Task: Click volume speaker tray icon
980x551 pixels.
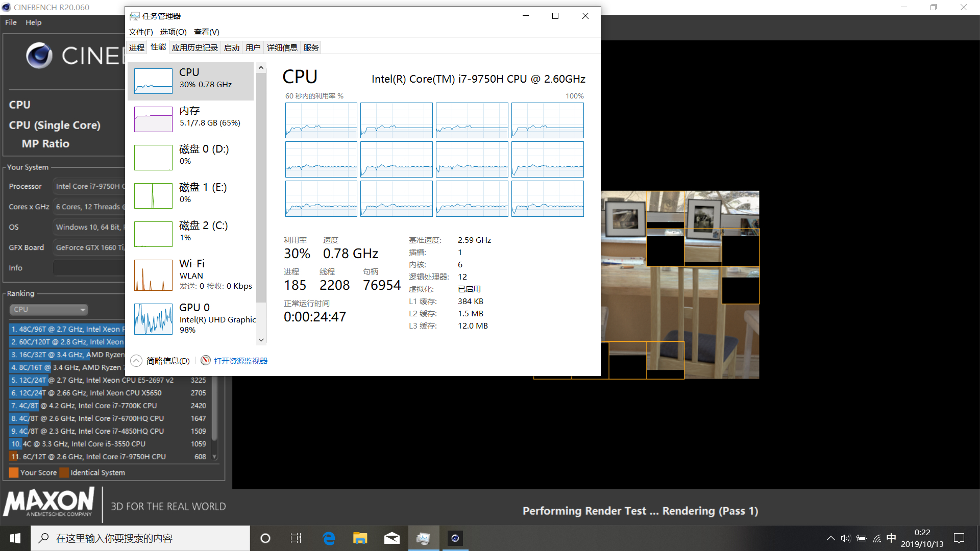Action: pos(846,538)
